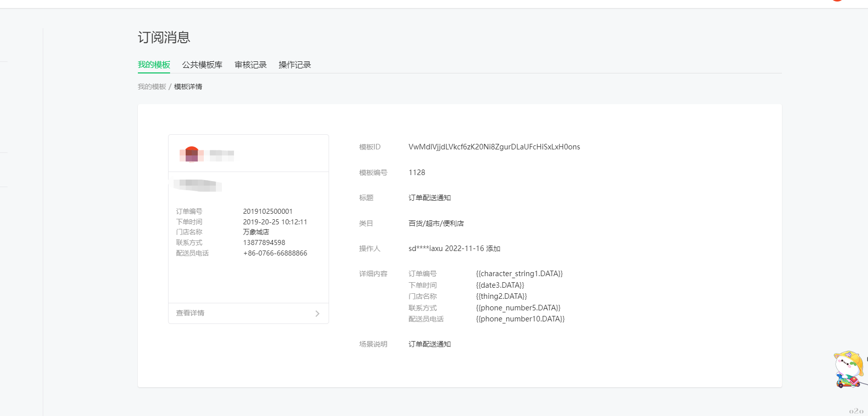Viewport: 868px width, 416px height.
Task: Switch to the 我的模板 tab
Action: point(154,65)
